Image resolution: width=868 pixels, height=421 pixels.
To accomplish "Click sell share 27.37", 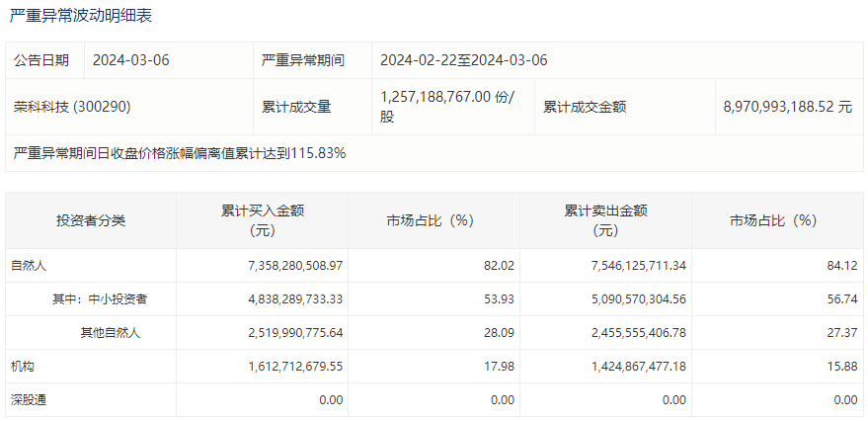I will point(842,333).
